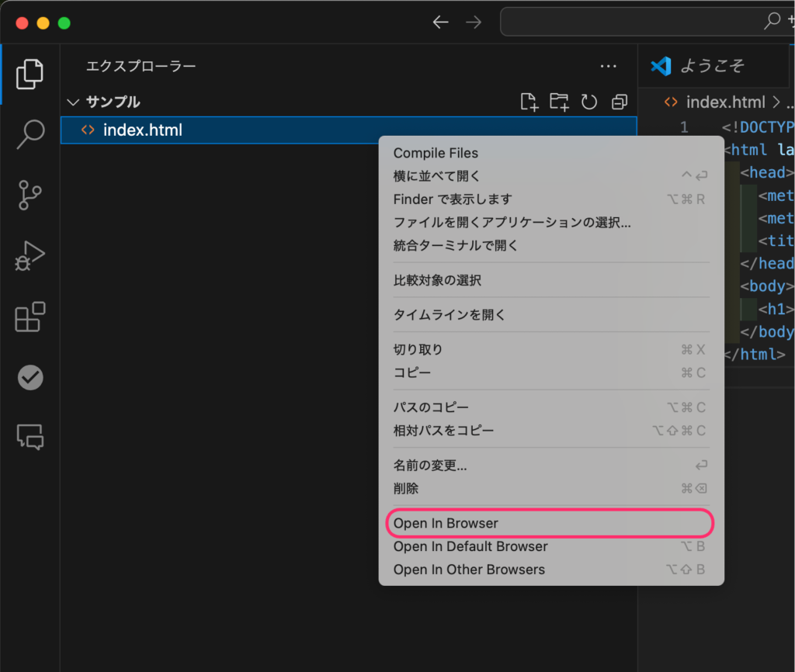Collapse the サンプル folder section
Screen dimensions: 795x672
tap(74, 102)
